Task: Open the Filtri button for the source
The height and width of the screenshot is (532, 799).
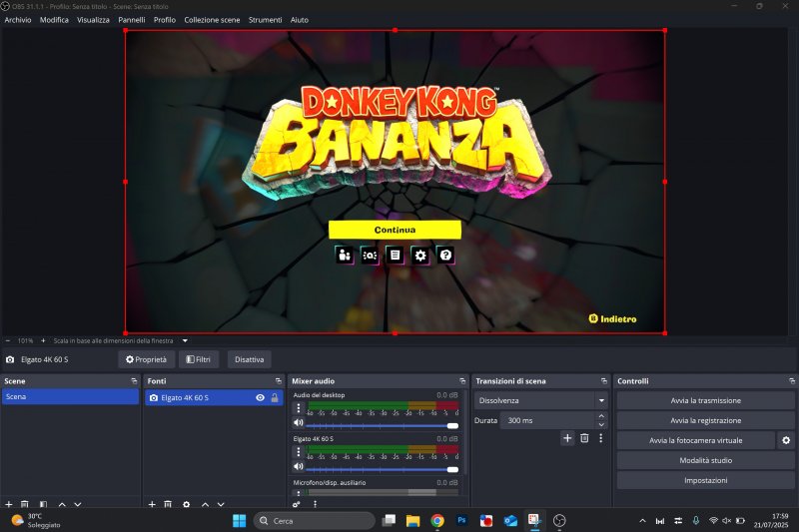Action: coord(199,359)
